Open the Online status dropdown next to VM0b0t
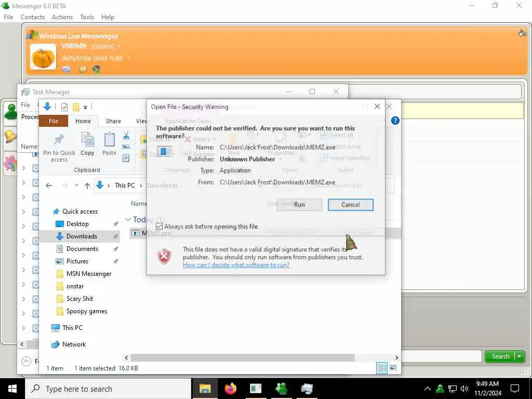This screenshot has width=532, height=399. pos(118,46)
